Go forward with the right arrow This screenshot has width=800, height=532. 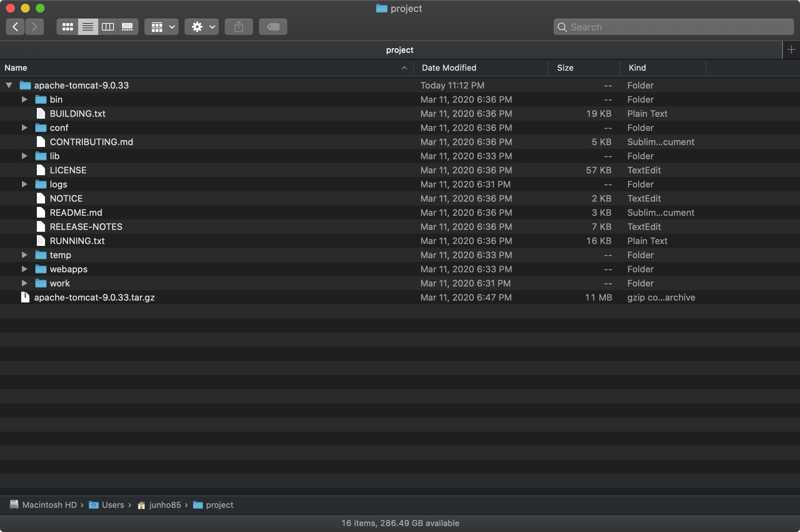click(35, 27)
